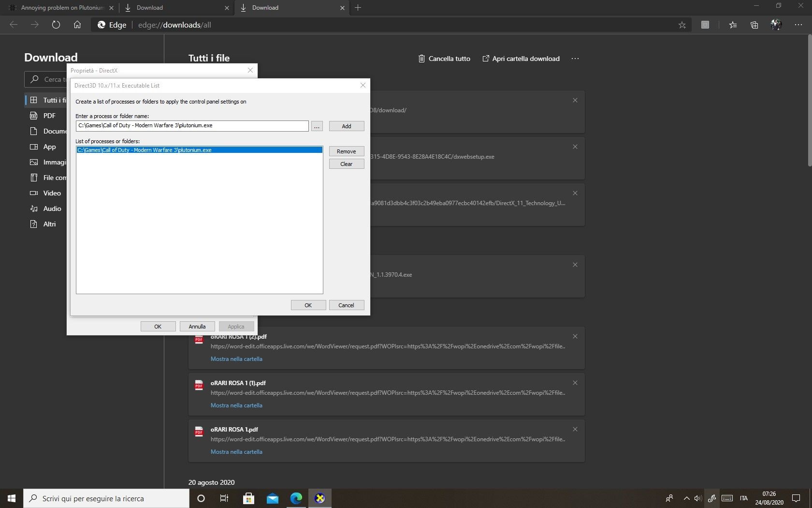Select the active third Download tab
Viewport: 812px width, 508px height.
point(291,8)
